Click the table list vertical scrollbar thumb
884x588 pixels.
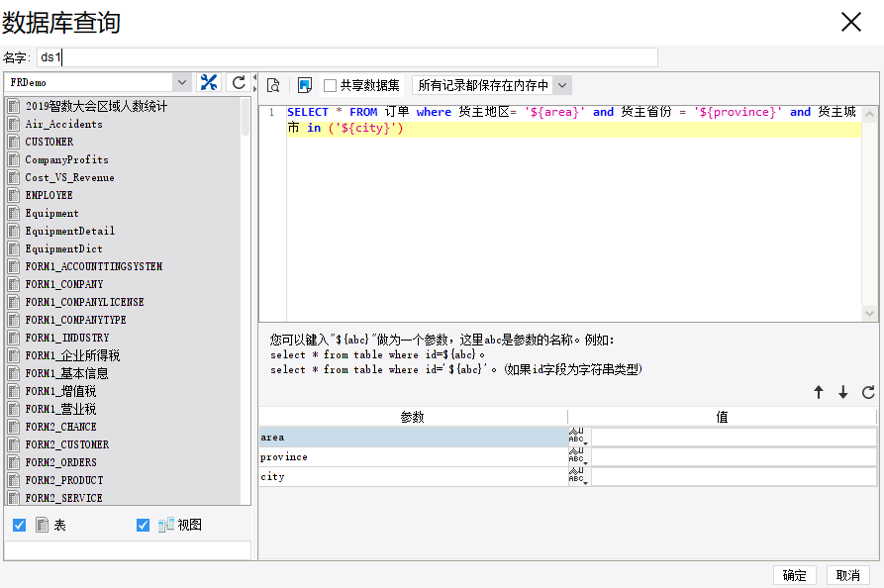pos(246,117)
